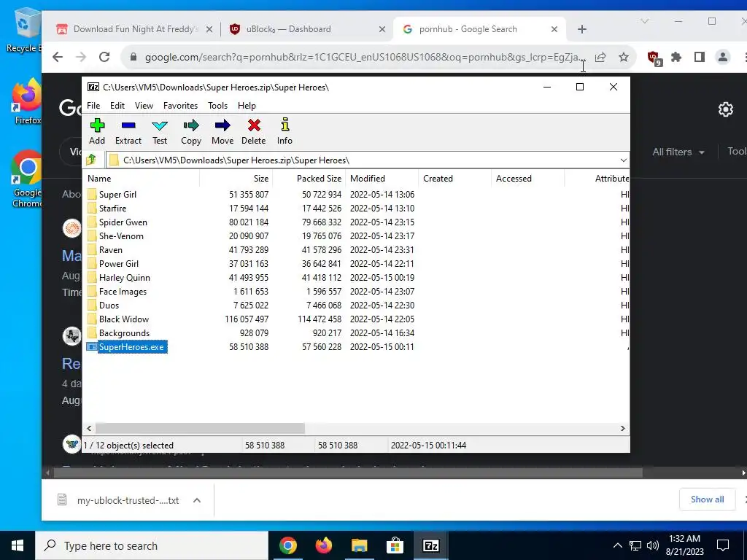Select the Duos folder
747x560 pixels.
109,305
